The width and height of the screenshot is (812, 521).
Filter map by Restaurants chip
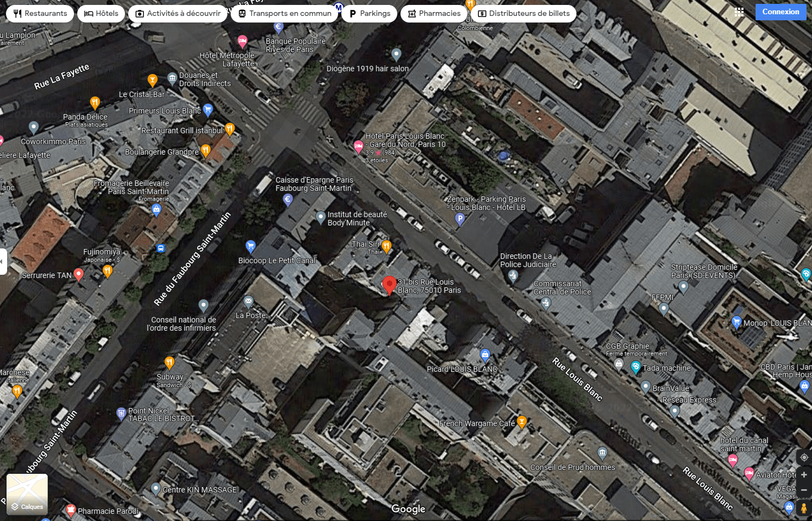(40, 14)
